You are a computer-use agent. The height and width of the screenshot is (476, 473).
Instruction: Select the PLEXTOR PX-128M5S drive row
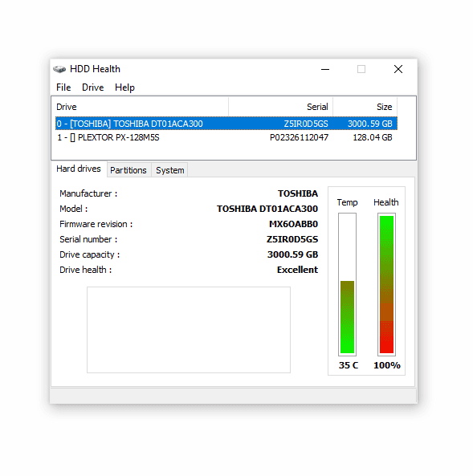click(x=226, y=137)
